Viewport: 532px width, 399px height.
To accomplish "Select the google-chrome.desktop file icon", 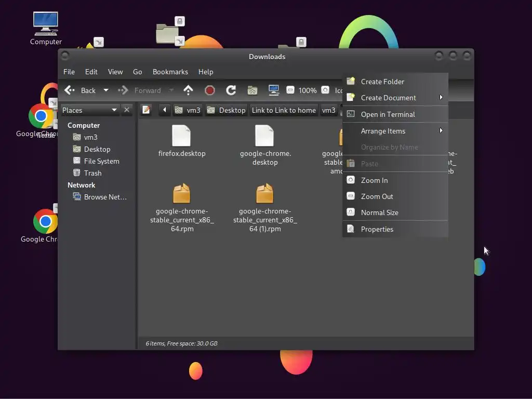I will (x=264, y=136).
